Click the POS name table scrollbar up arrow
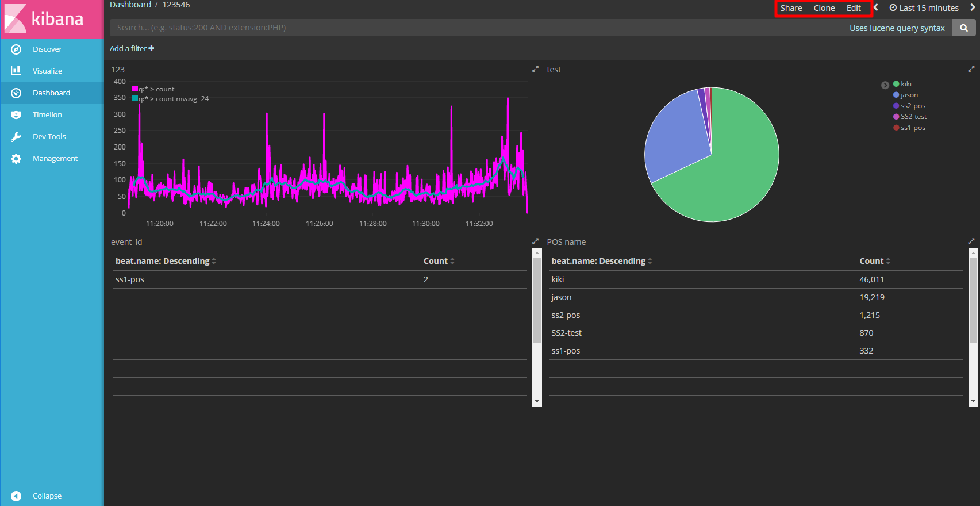 pyautogui.click(x=973, y=252)
